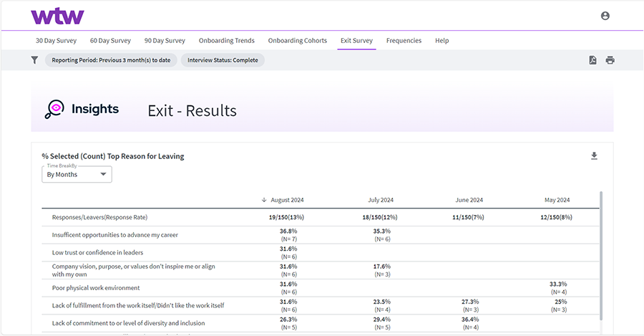Export report as PDF file icon
This screenshot has height=336, width=644.
coord(592,60)
